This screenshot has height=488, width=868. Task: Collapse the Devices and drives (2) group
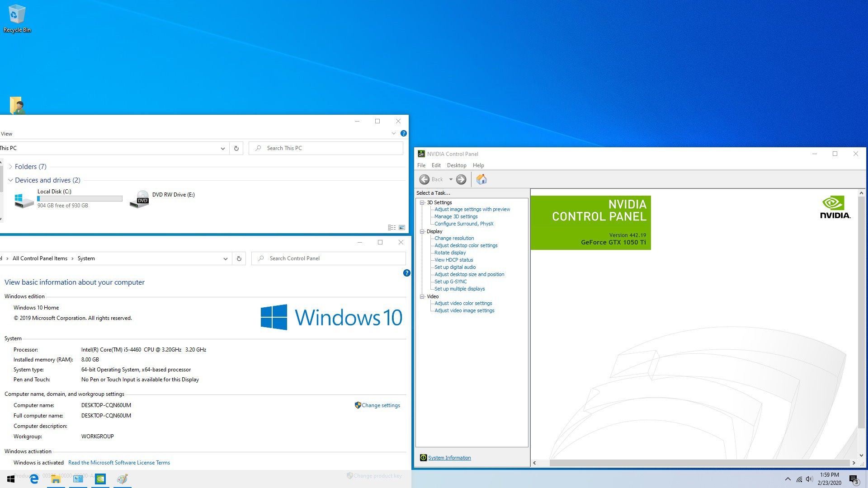click(10, 180)
